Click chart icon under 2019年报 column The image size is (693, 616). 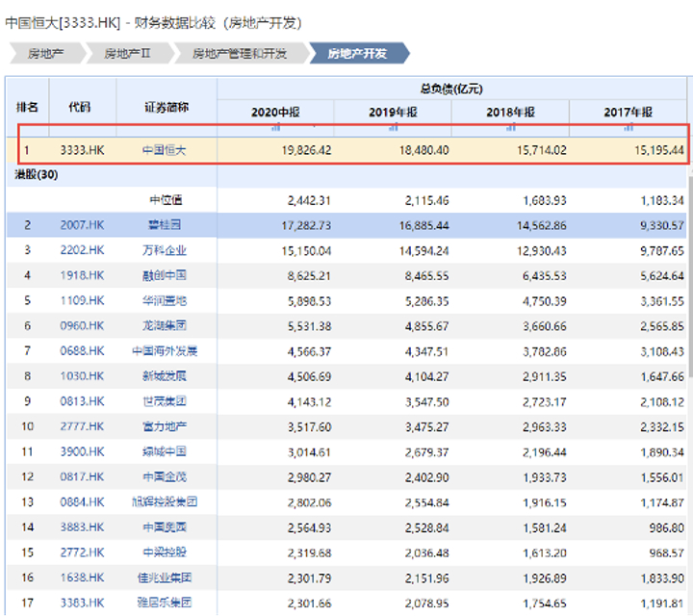(395, 126)
